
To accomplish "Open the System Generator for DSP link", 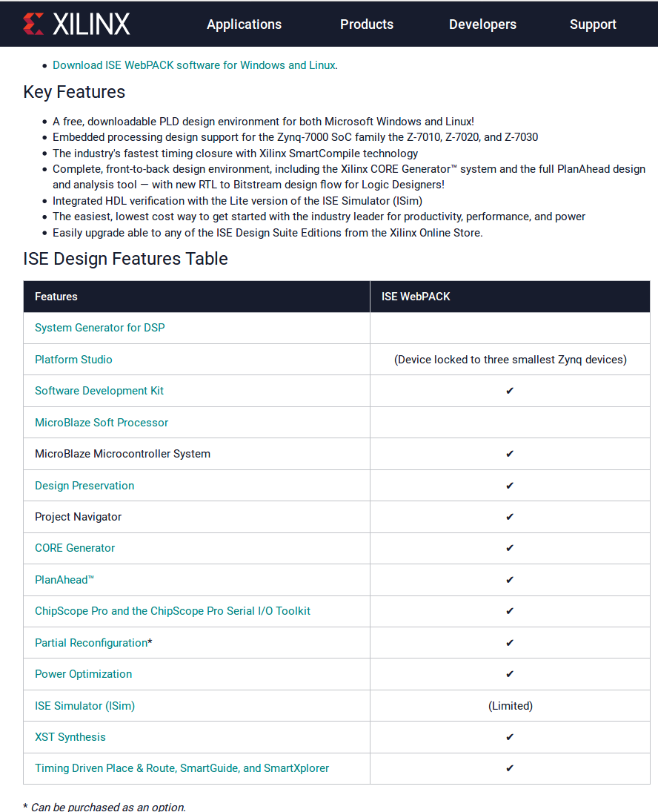I will (x=100, y=328).
